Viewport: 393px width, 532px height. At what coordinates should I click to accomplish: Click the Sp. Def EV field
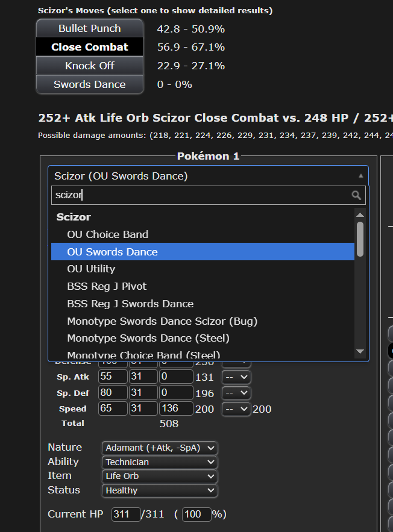[x=176, y=393]
